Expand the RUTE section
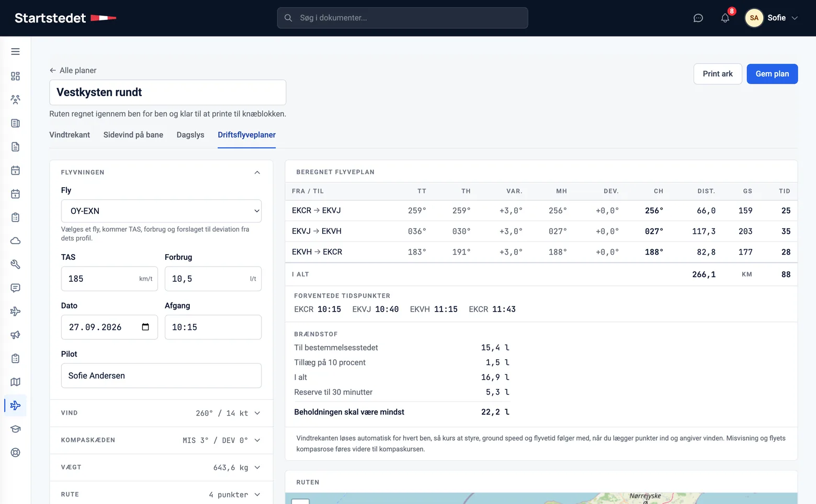This screenshot has height=504, width=816. click(x=161, y=494)
